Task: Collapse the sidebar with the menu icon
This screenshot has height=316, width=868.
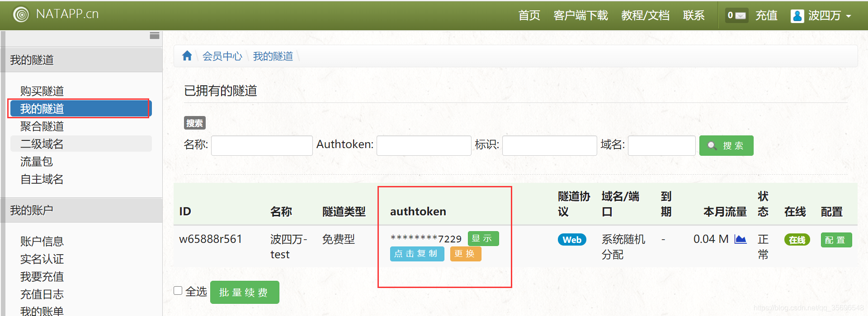Action: coord(155,36)
